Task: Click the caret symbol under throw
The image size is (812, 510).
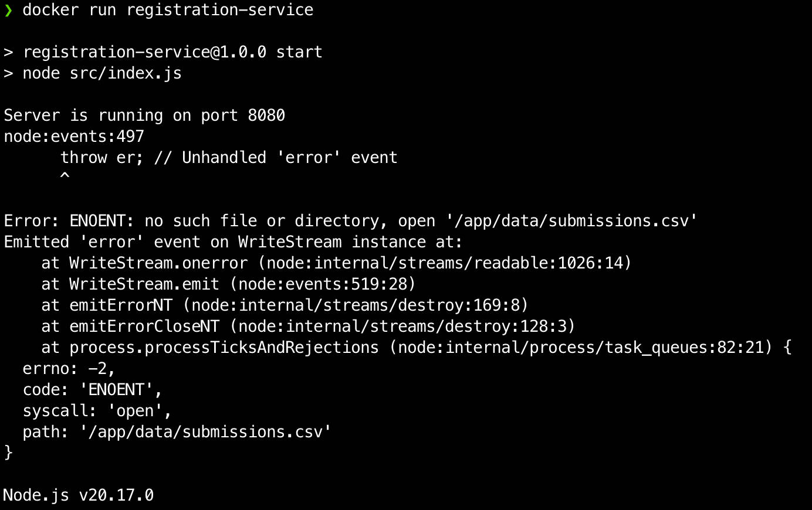Action: pos(65,175)
